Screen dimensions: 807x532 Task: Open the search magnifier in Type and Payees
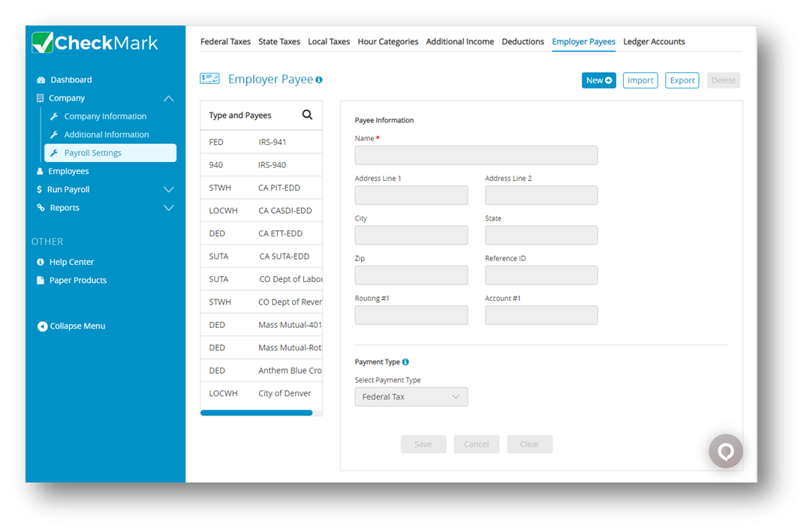pyautogui.click(x=307, y=114)
